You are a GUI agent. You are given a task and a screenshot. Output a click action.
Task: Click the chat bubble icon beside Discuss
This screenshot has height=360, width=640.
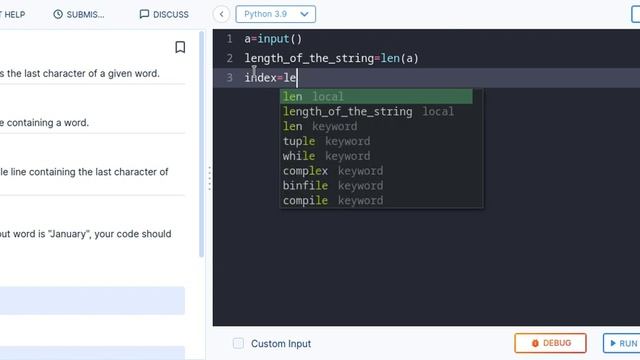coord(144,14)
